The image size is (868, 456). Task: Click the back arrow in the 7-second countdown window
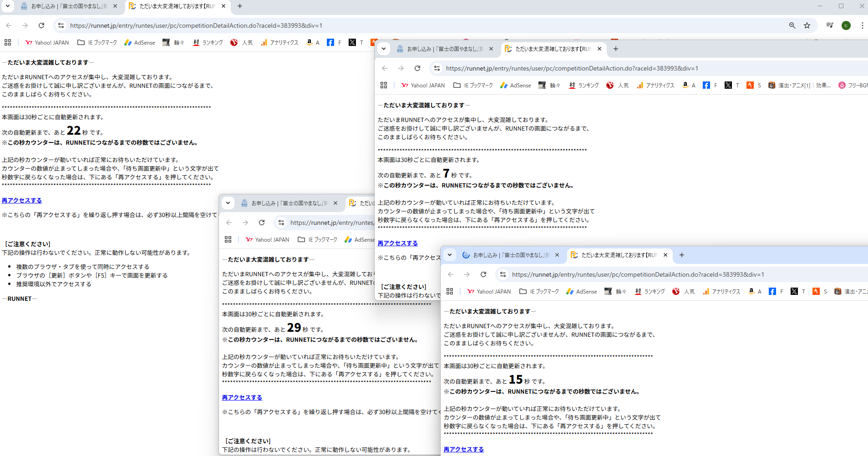[385, 68]
